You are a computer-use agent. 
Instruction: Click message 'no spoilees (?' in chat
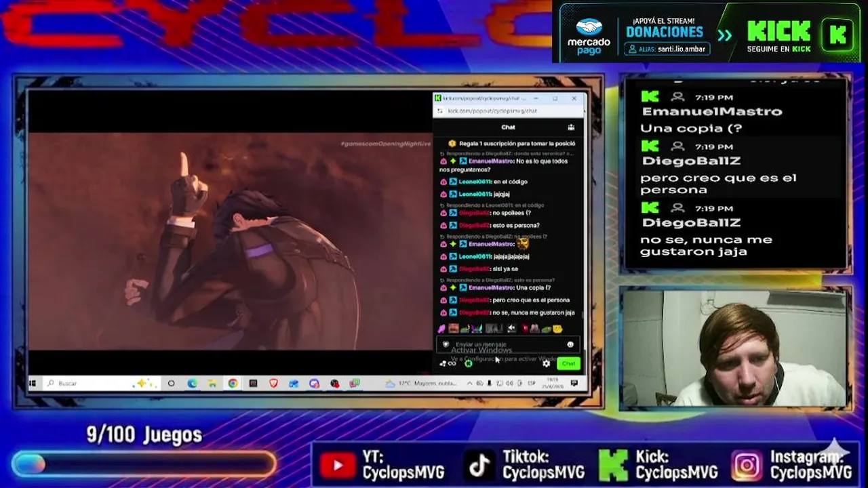click(x=512, y=213)
